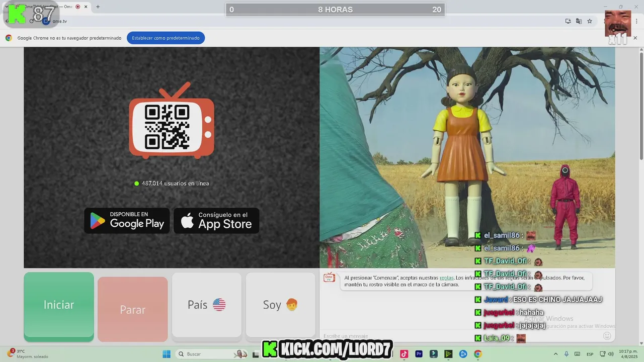The height and width of the screenshot is (362, 644).
Task: Click the Squid Game doll video feed
Action: (x=467, y=157)
